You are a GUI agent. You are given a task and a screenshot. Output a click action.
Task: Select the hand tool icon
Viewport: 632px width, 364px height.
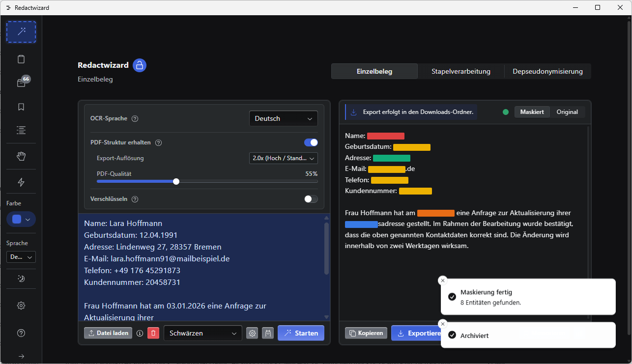21,156
